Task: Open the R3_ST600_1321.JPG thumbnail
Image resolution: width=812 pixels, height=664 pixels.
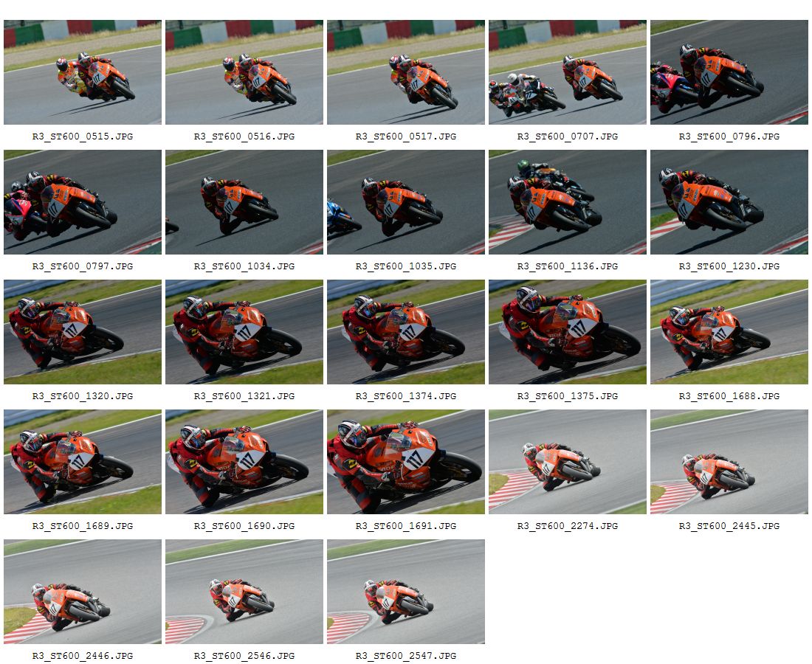Action: 244,332
